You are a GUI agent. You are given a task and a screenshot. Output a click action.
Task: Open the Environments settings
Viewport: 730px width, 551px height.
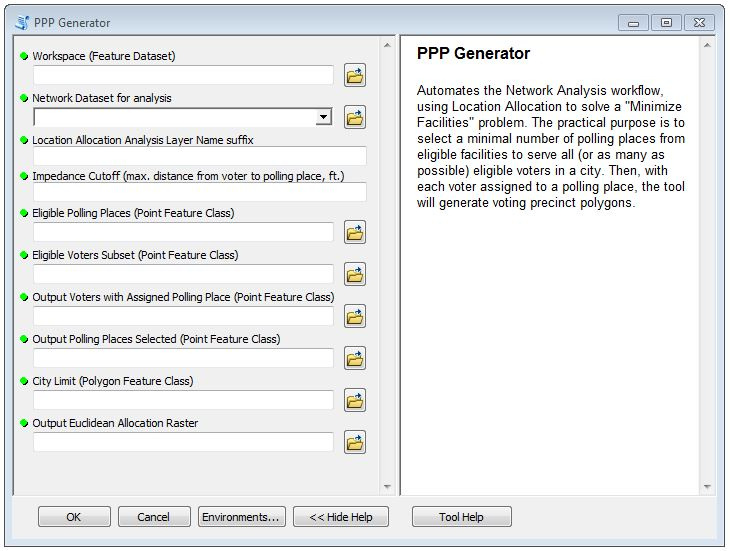pyautogui.click(x=242, y=517)
